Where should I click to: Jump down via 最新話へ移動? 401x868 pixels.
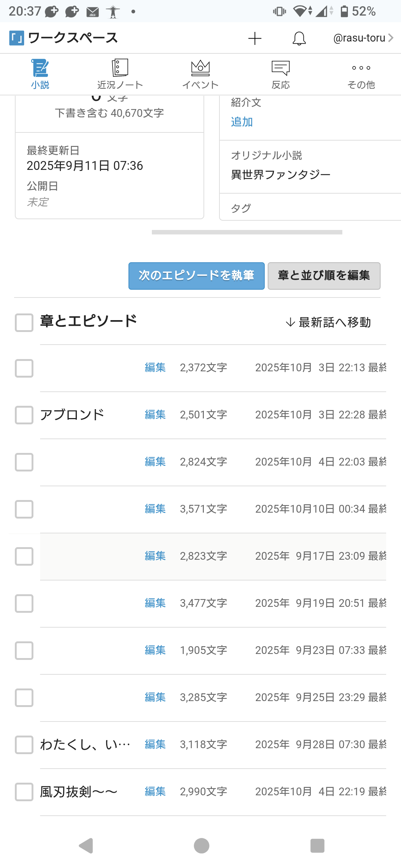(328, 322)
